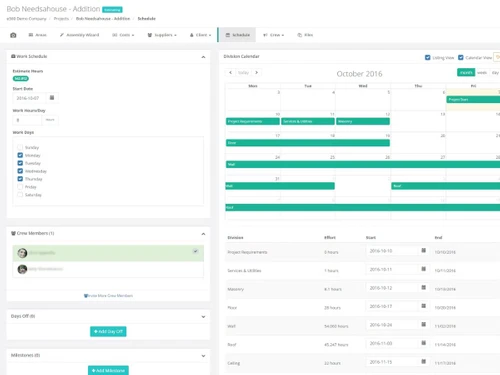Open e360 Demo Company breadcrumb link
This screenshot has width=500, height=375.
pos(26,19)
